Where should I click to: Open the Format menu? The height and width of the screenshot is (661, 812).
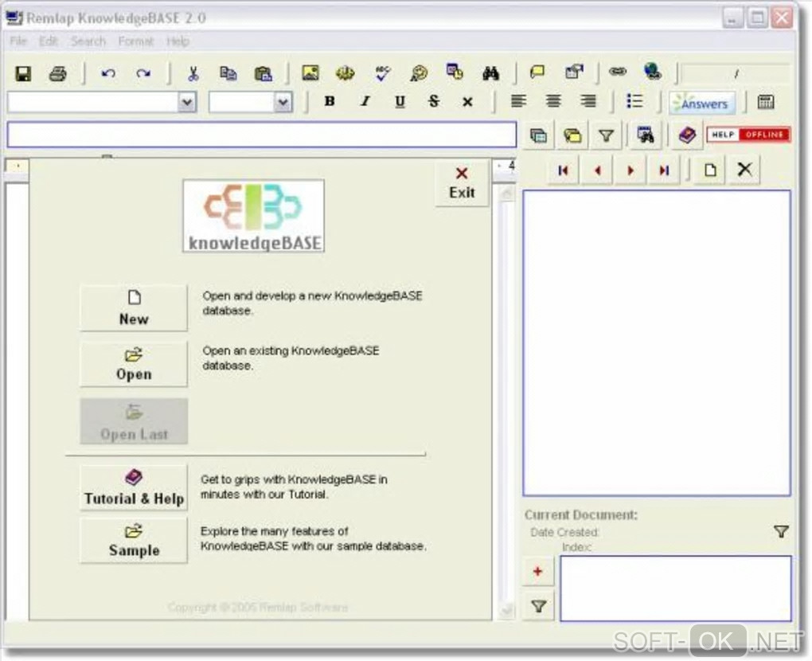tap(135, 41)
